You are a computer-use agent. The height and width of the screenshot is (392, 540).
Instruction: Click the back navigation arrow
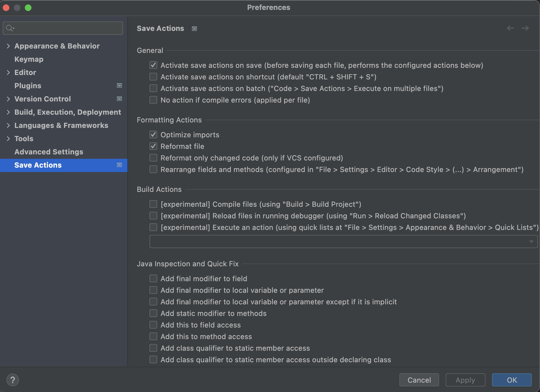coord(510,28)
